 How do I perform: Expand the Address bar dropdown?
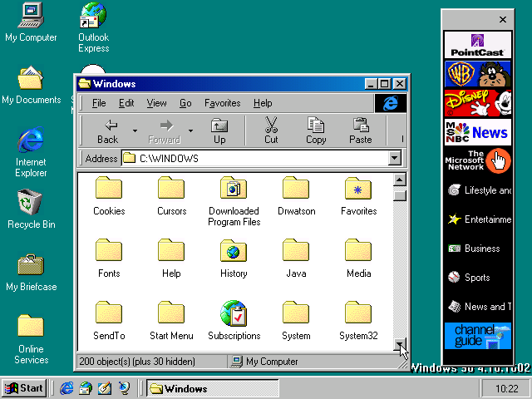click(395, 158)
